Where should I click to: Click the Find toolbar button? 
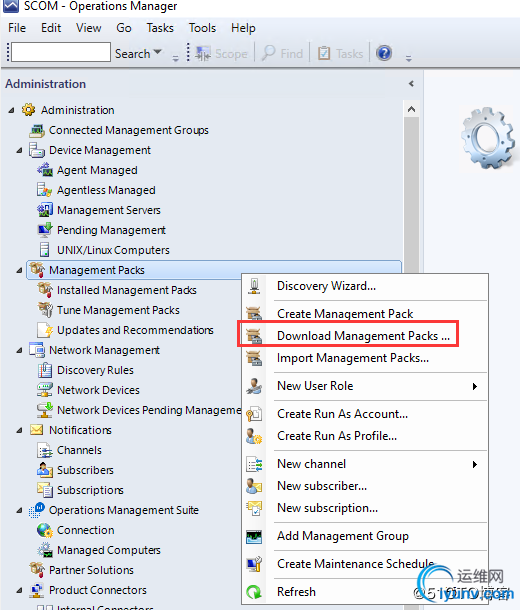click(282, 53)
